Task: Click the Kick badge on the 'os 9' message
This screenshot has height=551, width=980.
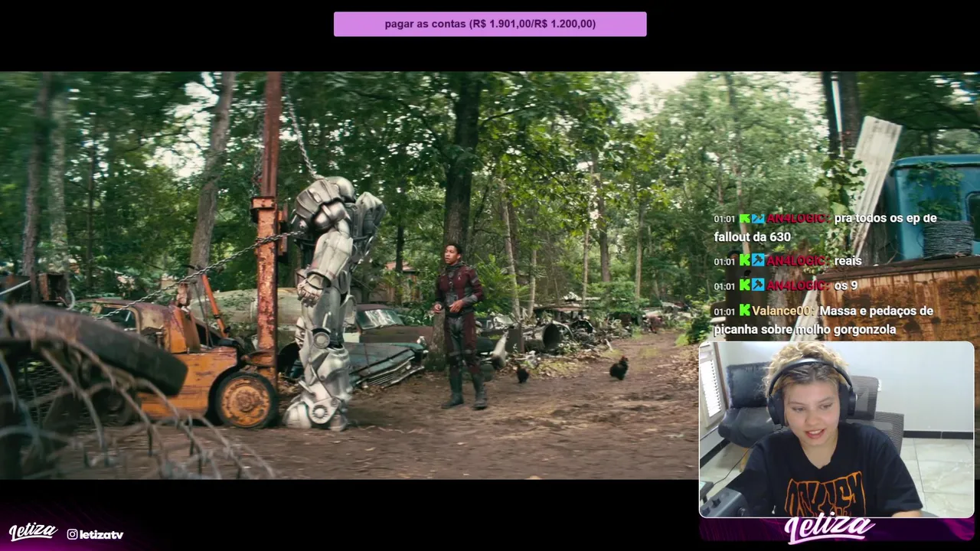Action: pyautogui.click(x=745, y=285)
